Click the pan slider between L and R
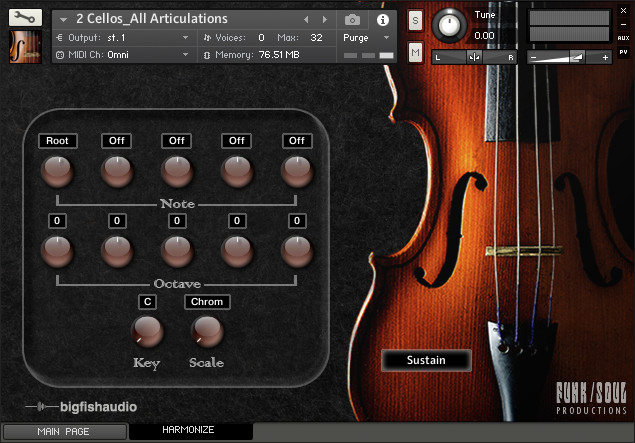The height and width of the screenshot is (443, 635). 474,57
